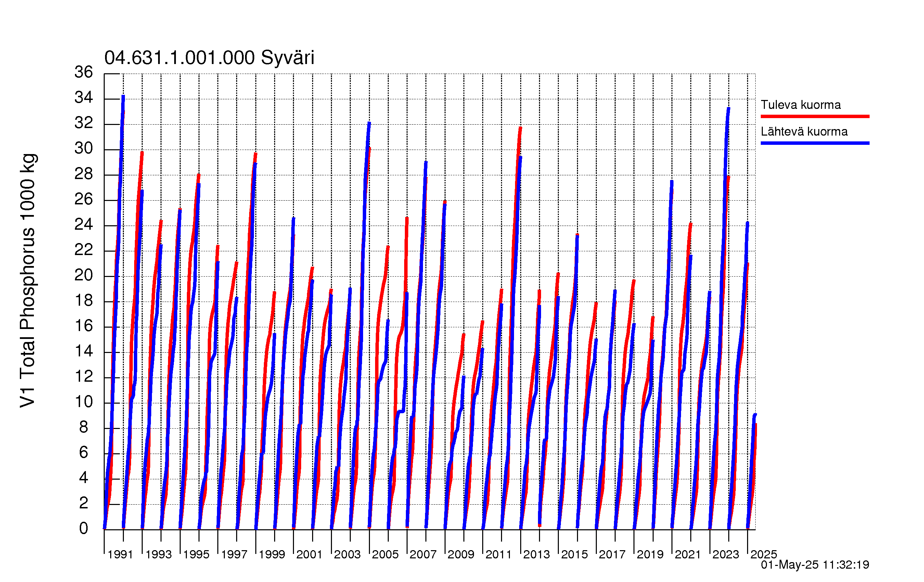Click the x-axis year label 2017
This screenshot has height=582, width=924.
(x=612, y=554)
